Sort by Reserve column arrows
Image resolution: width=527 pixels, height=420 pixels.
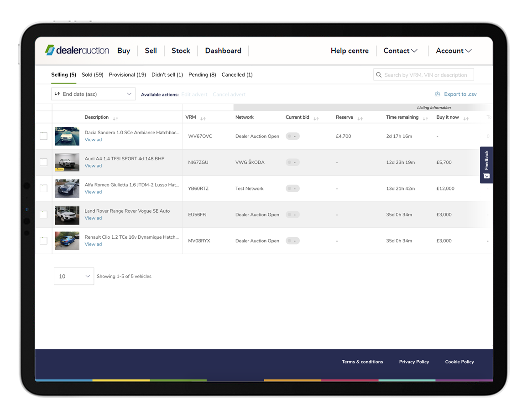click(360, 119)
